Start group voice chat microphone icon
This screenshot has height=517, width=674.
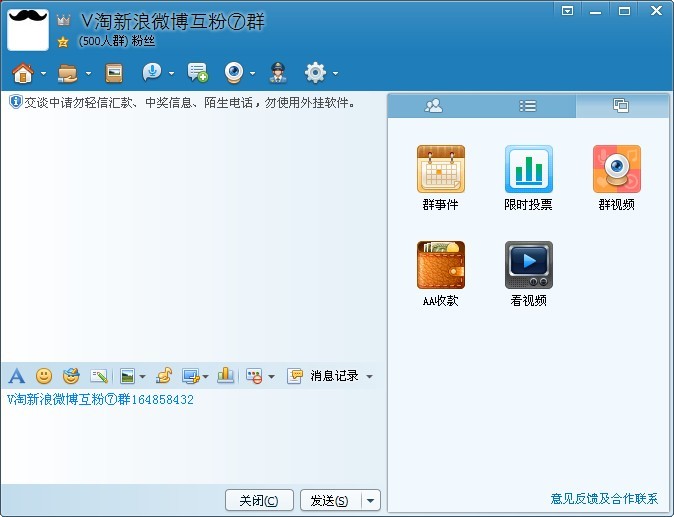click(x=152, y=72)
